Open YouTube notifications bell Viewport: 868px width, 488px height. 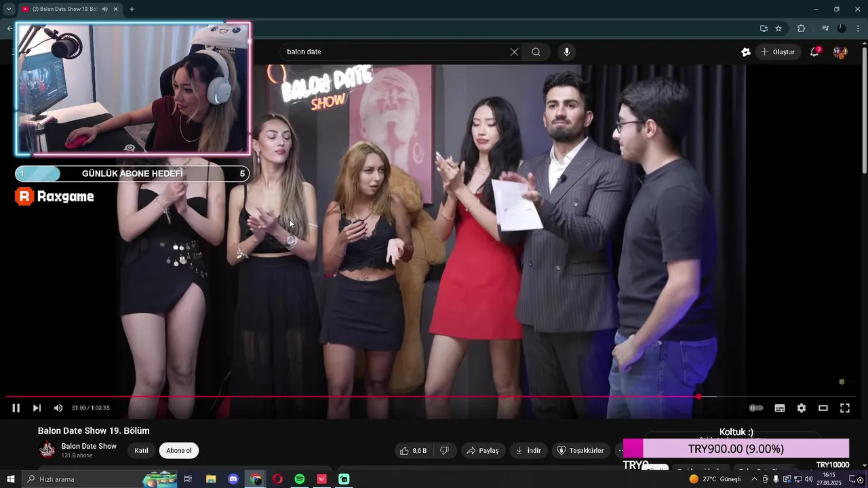pos(814,52)
